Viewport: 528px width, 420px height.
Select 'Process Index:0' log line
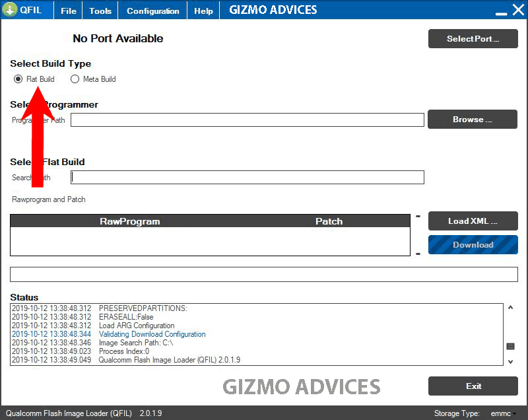(x=124, y=351)
